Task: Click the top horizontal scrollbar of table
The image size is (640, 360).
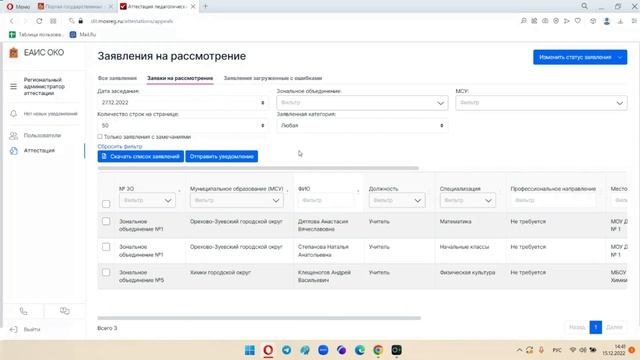Action: click(x=258, y=168)
